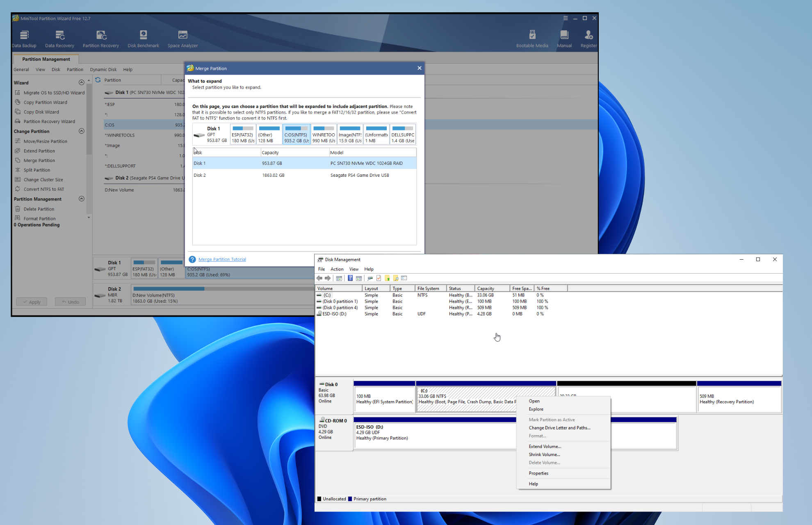Select the DELLSUPPORT partition block in dialog

(x=403, y=134)
